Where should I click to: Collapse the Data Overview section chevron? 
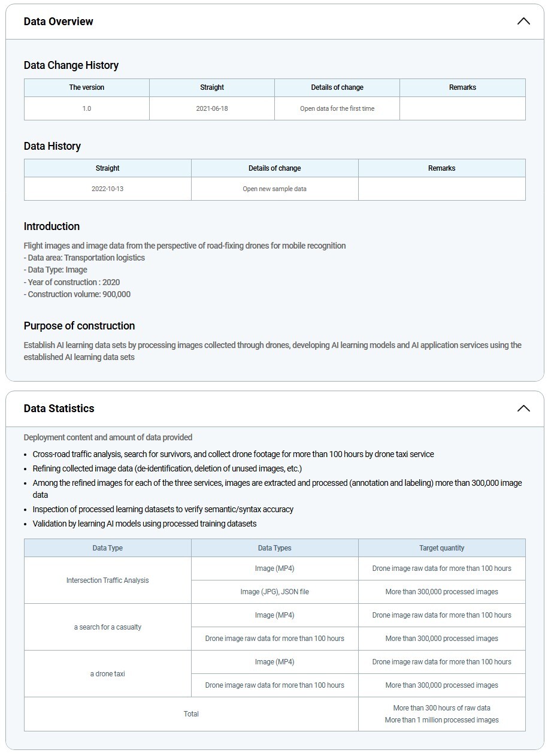[523, 22]
